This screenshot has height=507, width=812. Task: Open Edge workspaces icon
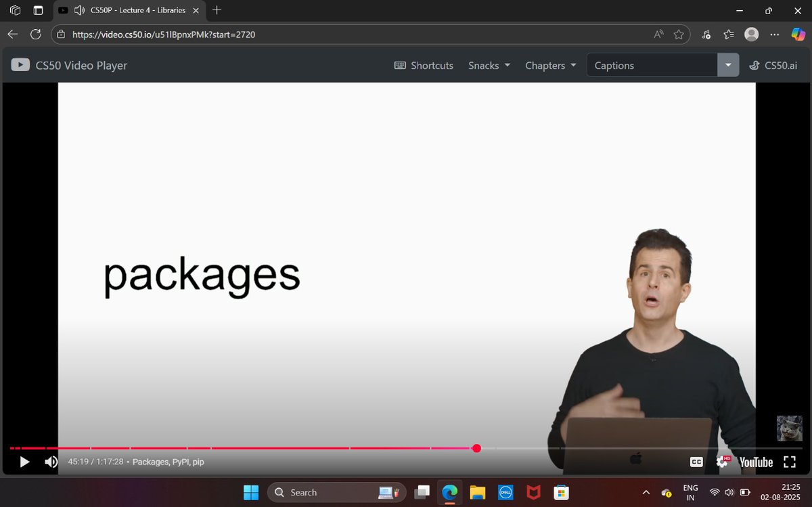click(15, 10)
